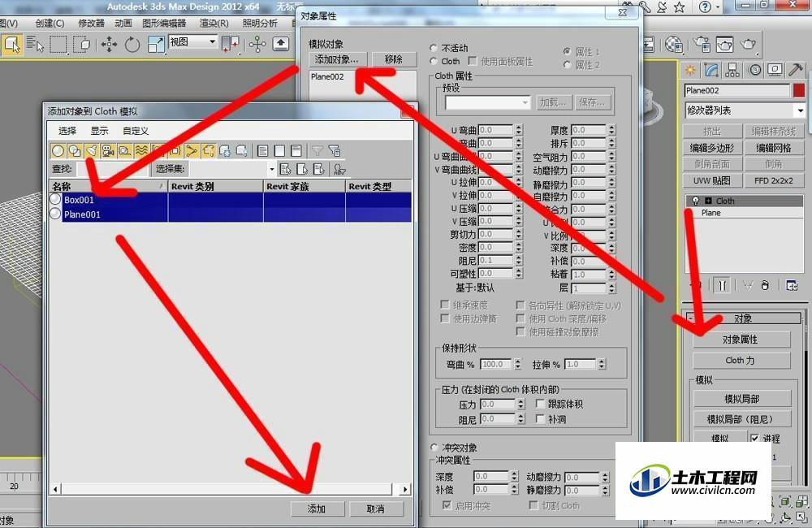Select the 属性 2 radio button
Image resolution: width=812 pixels, height=528 pixels.
pos(567,65)
